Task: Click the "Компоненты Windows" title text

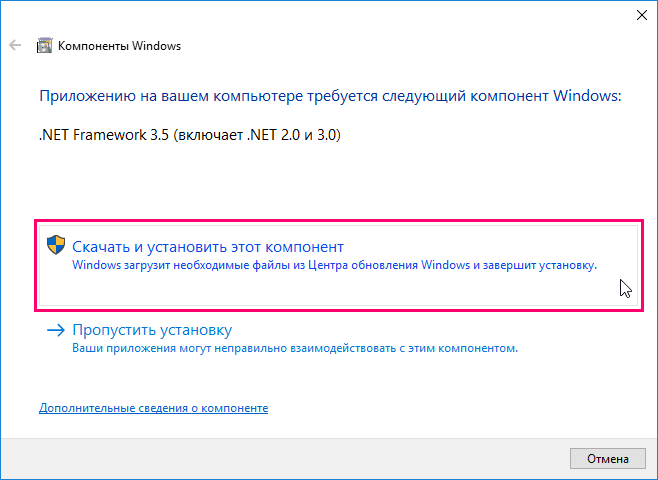Action: pyautogui.click(x=119, y=46)
